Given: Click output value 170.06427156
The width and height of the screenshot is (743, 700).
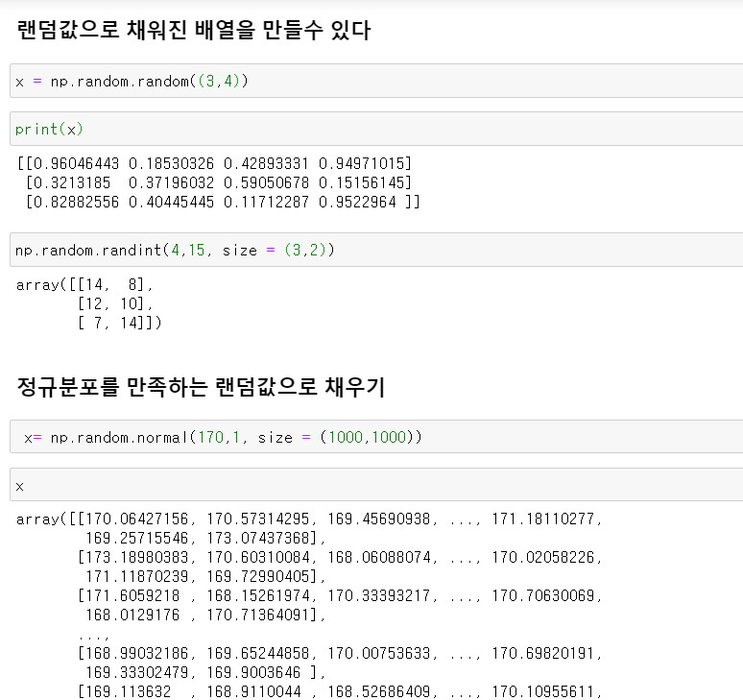Looking at the screenshot, I should click(137, 519).
